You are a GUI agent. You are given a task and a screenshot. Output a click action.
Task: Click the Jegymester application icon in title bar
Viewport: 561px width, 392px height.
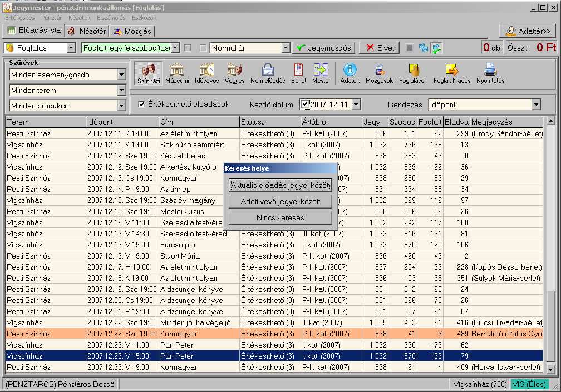pyautogui.click(x=7, y=7)
